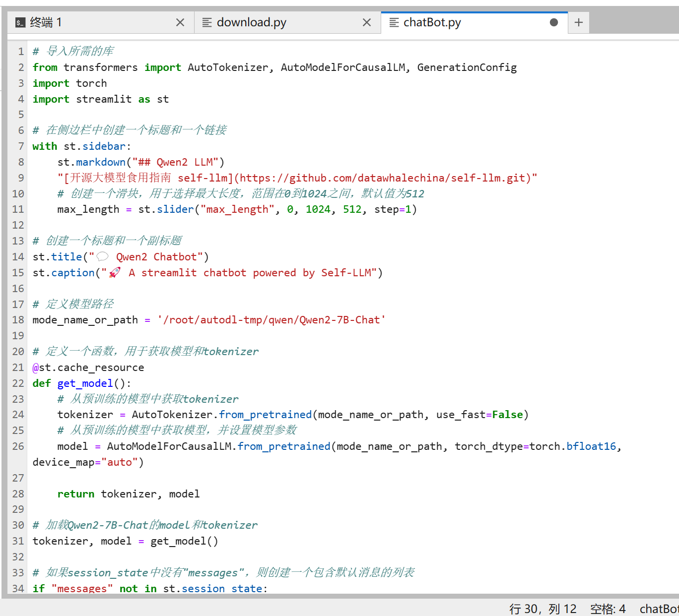
Task: Click the get_model function name in its definition
Action: pos(85,383)
